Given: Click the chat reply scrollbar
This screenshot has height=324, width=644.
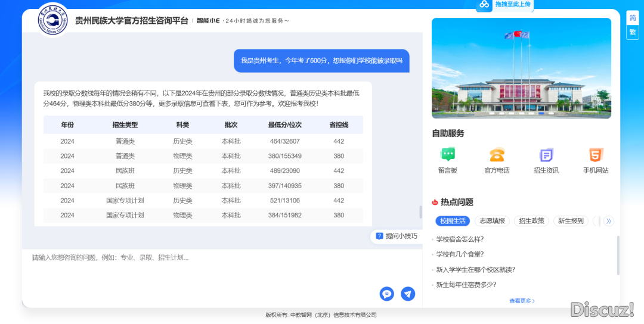Looking at the screenshot, I should [420, 212].
